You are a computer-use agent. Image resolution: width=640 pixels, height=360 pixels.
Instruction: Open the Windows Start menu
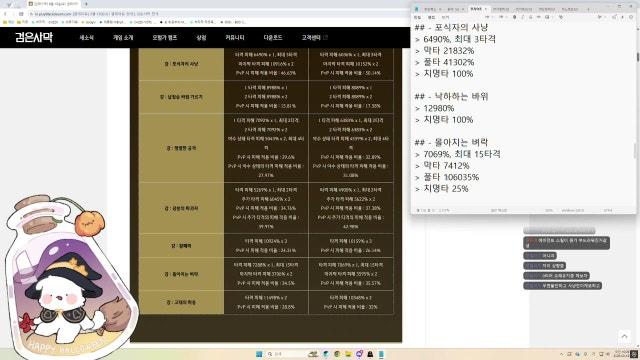259,354
